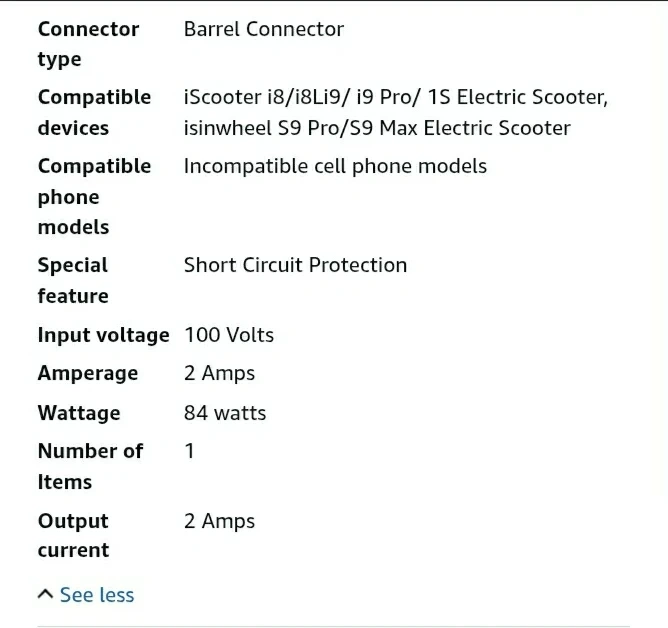Select Short Circuit Protection value
Screen dimensions: 668x628
point(295,265)
